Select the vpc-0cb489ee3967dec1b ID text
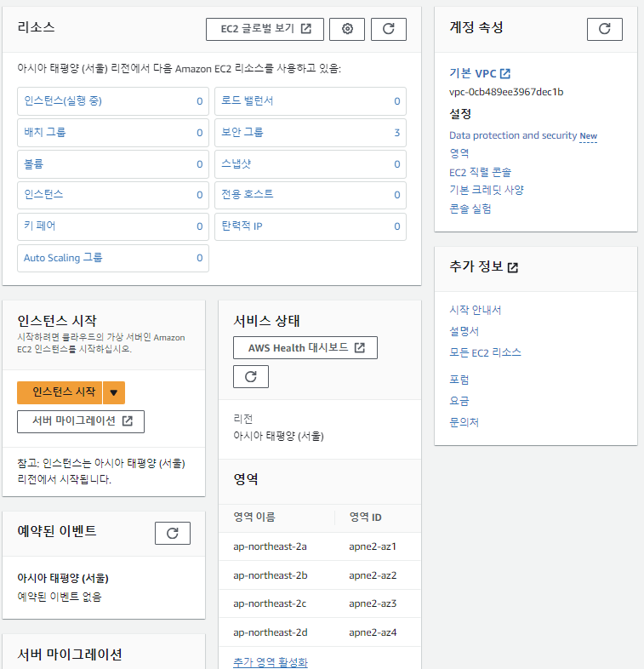This screenshot has width=644, height=669. [506, 92]
